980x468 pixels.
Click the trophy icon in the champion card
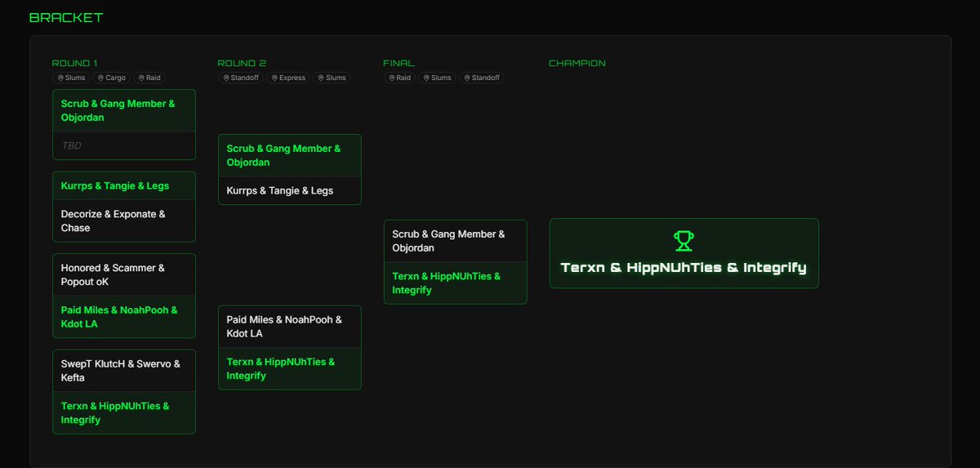point(684,240)
